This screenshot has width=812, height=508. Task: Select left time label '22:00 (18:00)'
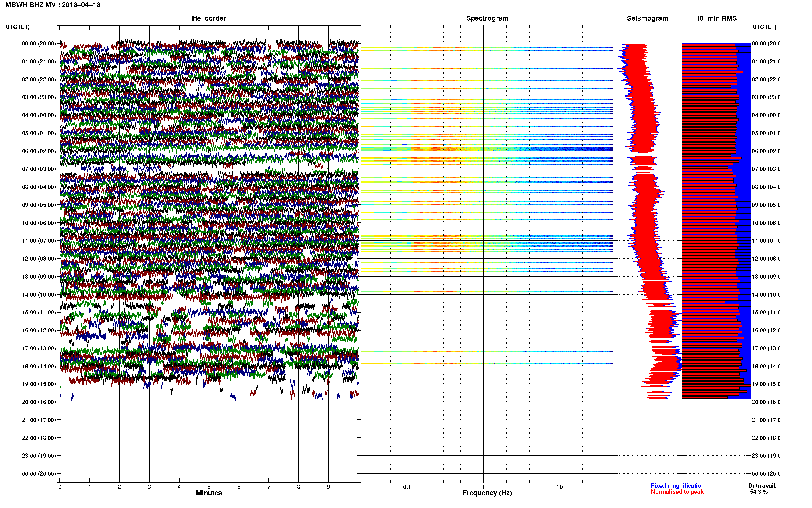coord(39,438)
